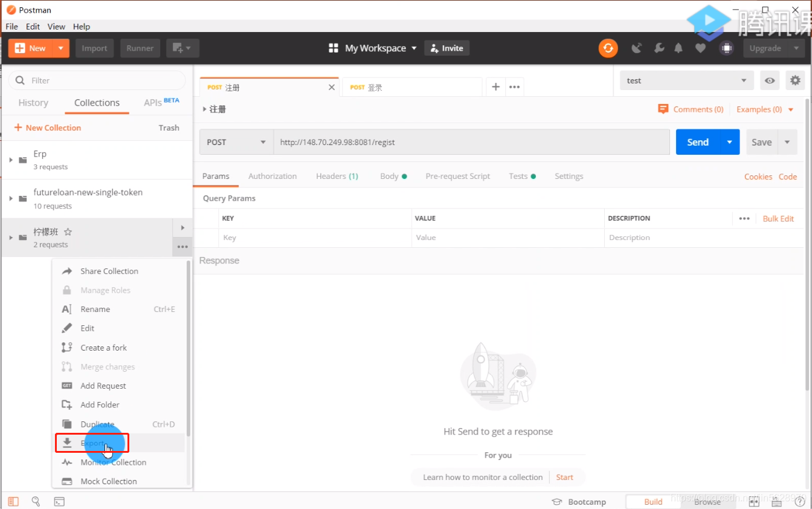The image size is (812, 509).
Task: Open the wrench settings icon
Action: pyautogui.click(x=659, y=48)
